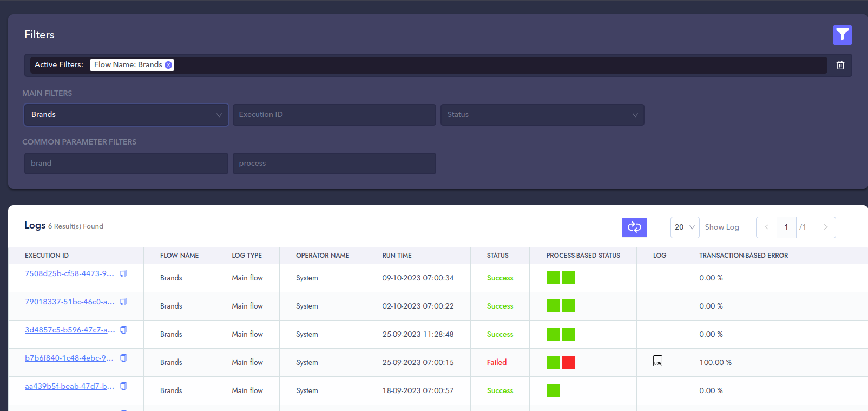Open failed execution link b7b6f840-1c48-4ebc
868x411 pixels.
pyautogui.click(x=69, y=358)
